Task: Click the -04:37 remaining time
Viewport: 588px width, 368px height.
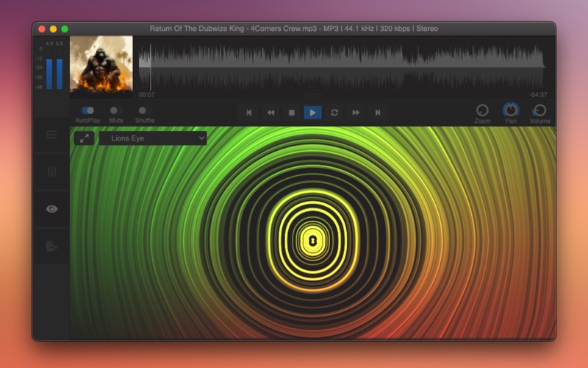Action: pos(538,95)
